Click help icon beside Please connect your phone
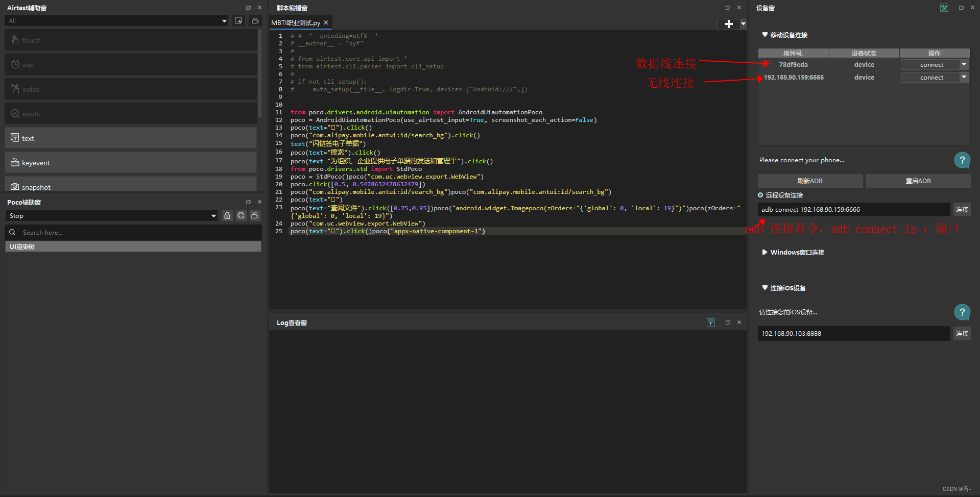Screen dimensions: 980x497 tap(962, 160)
